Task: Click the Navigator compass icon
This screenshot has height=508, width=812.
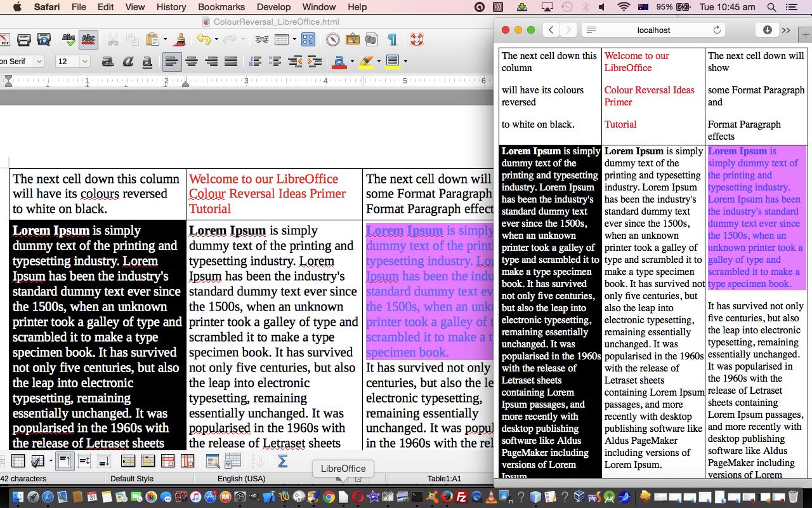Action: point(332,40)
